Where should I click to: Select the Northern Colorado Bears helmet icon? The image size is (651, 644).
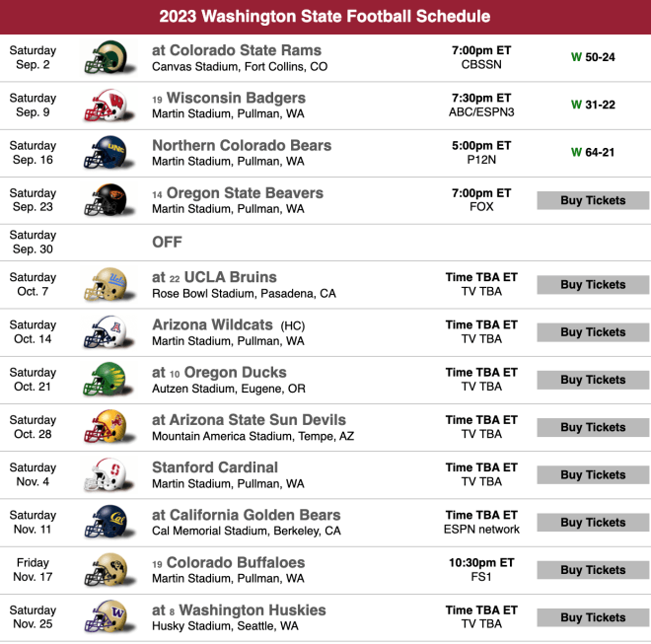coord(108,153)
